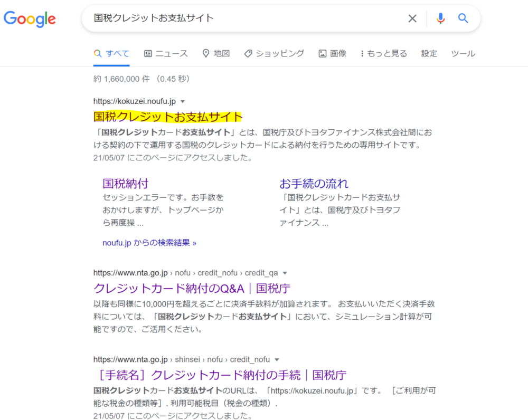Expand dropdown arrow next to kokuzei.noufu.jp
The width and height of the screenshot is (528, 420).
click(x=183, y=101)
